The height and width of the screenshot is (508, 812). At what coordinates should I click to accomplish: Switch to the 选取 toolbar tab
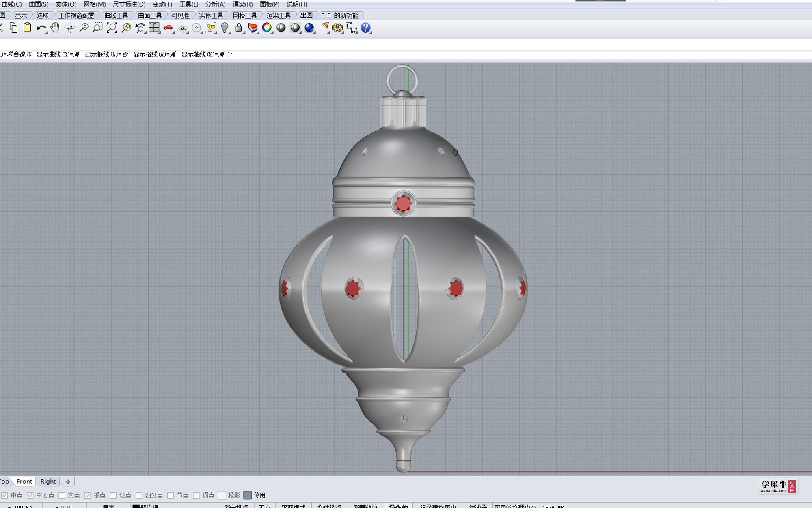[43, 15]
